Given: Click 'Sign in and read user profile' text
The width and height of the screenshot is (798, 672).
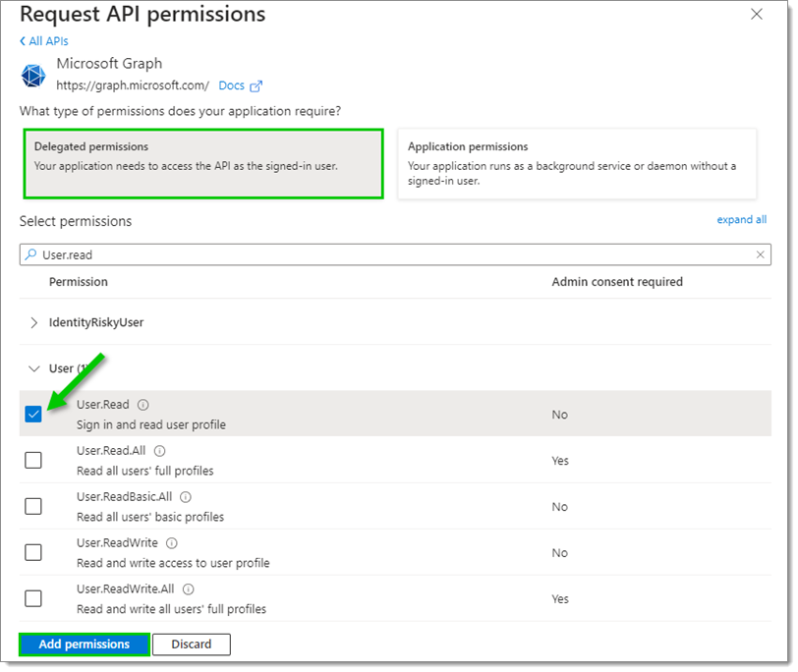Looking at the screenshot, I should tap(151, 424).
